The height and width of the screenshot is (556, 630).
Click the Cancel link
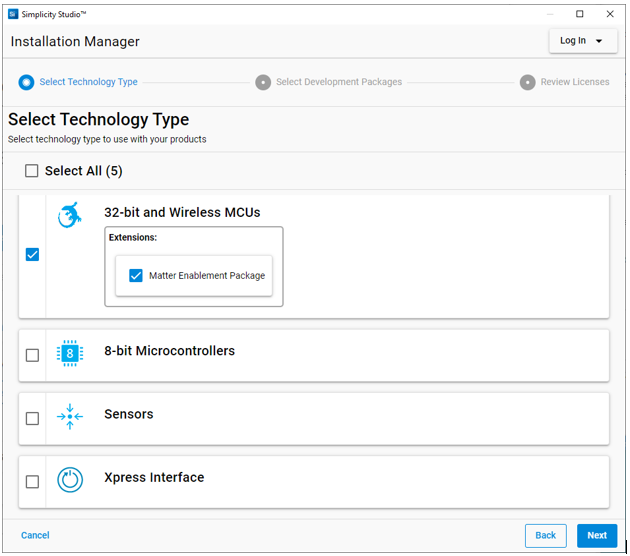[35, 535]
